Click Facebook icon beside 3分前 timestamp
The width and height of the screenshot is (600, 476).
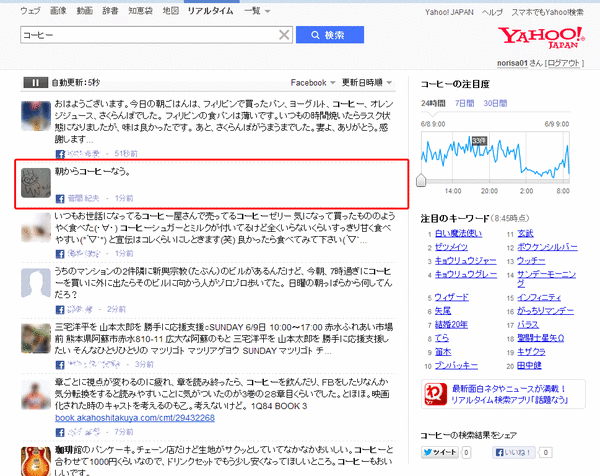click(60, 365)
